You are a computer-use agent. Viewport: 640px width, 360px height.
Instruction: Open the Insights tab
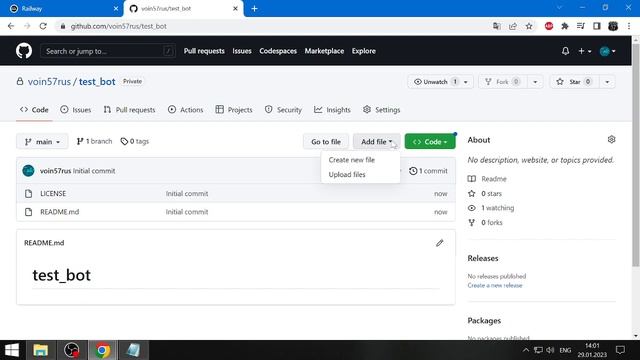point(332,110)
